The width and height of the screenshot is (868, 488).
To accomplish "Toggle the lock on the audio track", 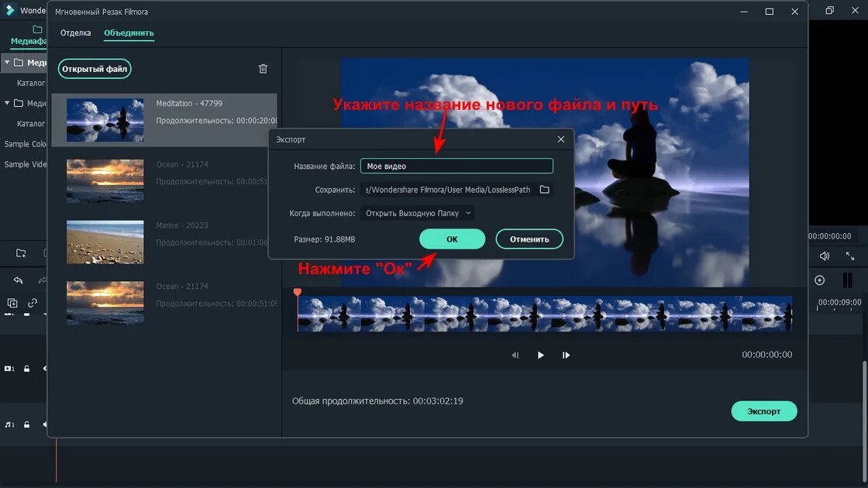I will (26, 424).
